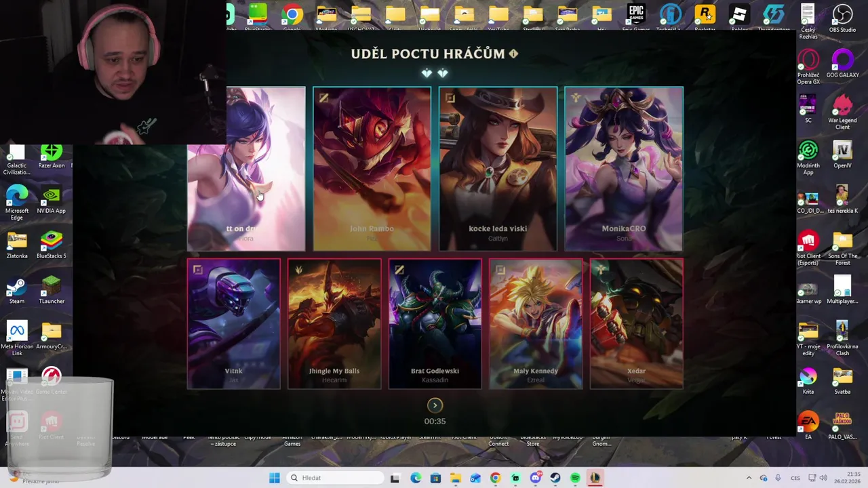
Task: Open File Explorer from the taskbar
Action: [456, 478]
